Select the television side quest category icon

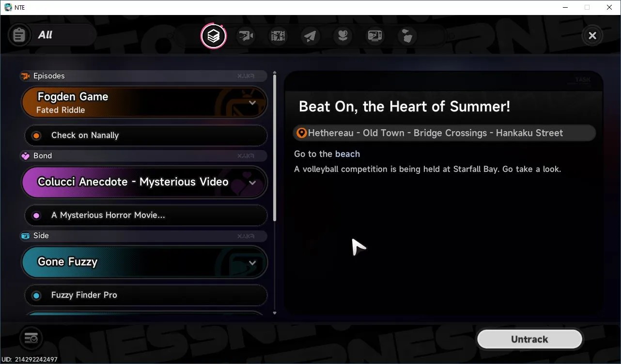[x=375, y=36]
